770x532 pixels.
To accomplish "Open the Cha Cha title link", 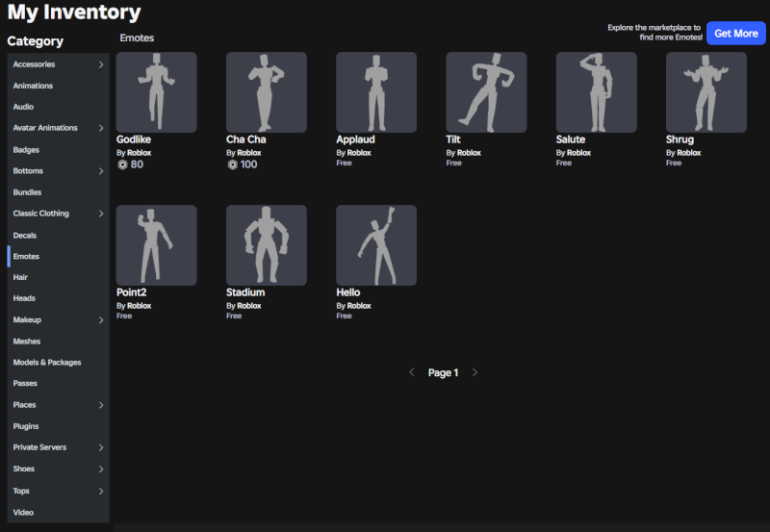I will click(246, 139).
